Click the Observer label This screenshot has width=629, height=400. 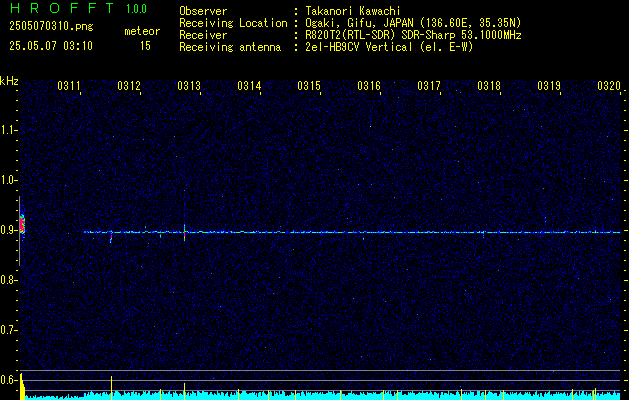click(203, 11)
